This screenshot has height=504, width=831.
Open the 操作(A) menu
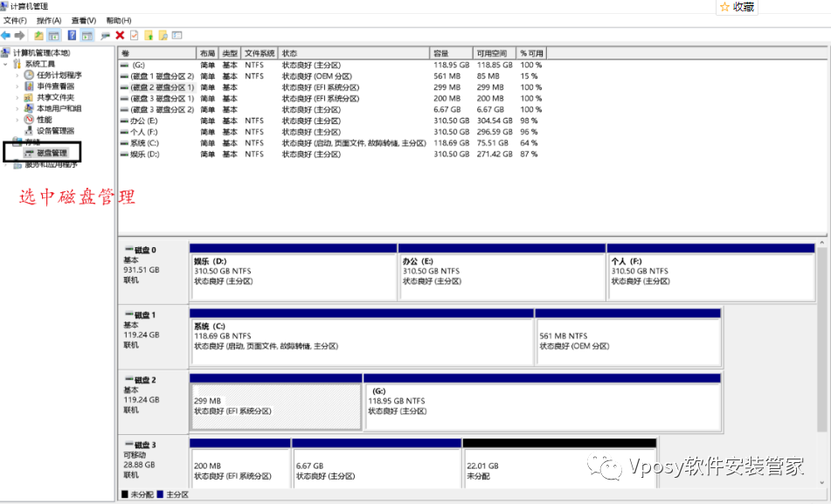pyautogui.click(x=49, y=20)
